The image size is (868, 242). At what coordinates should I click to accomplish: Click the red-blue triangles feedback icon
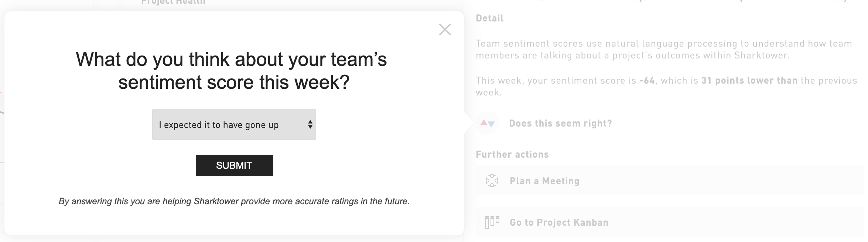coord(487,123)
